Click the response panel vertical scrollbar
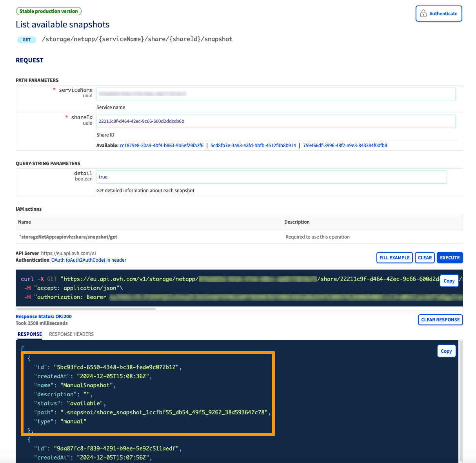The width and height of the screenshot is (476, 463). click(x=460, y=400)
